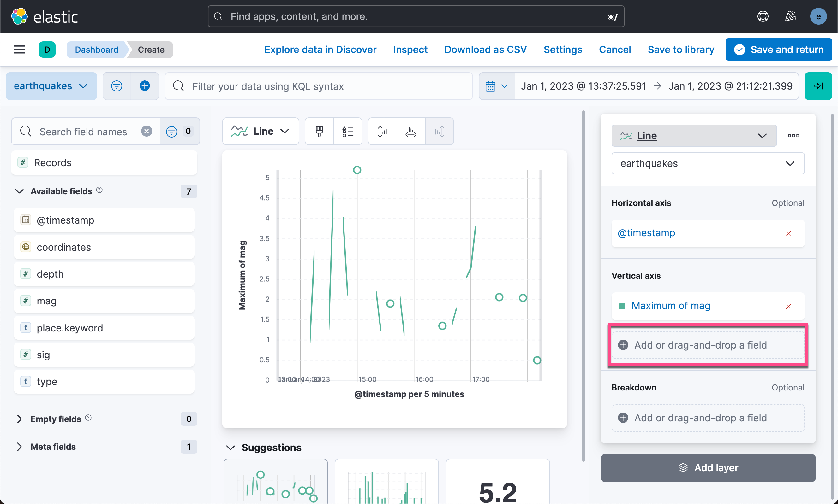Click the Add layer button
The width and height of the screenshot is (838, 504).
pyautogui.click(x=708, y=468)
